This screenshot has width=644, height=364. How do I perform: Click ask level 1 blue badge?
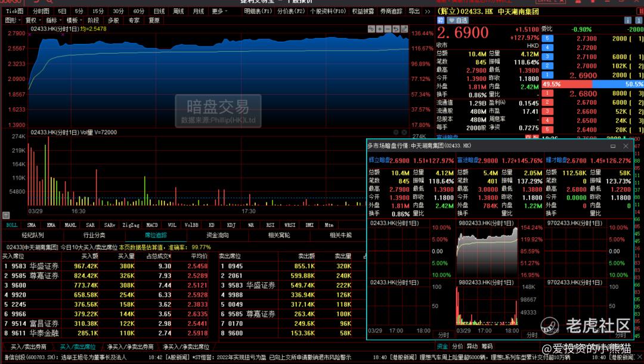pos(547,74)
